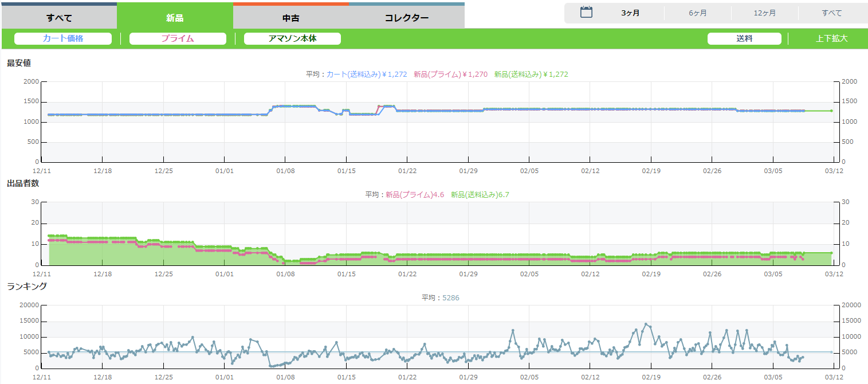
Task: Click 新品(プライム)4.6 legend in 出品者数 chart
Action: pos(415,194)
